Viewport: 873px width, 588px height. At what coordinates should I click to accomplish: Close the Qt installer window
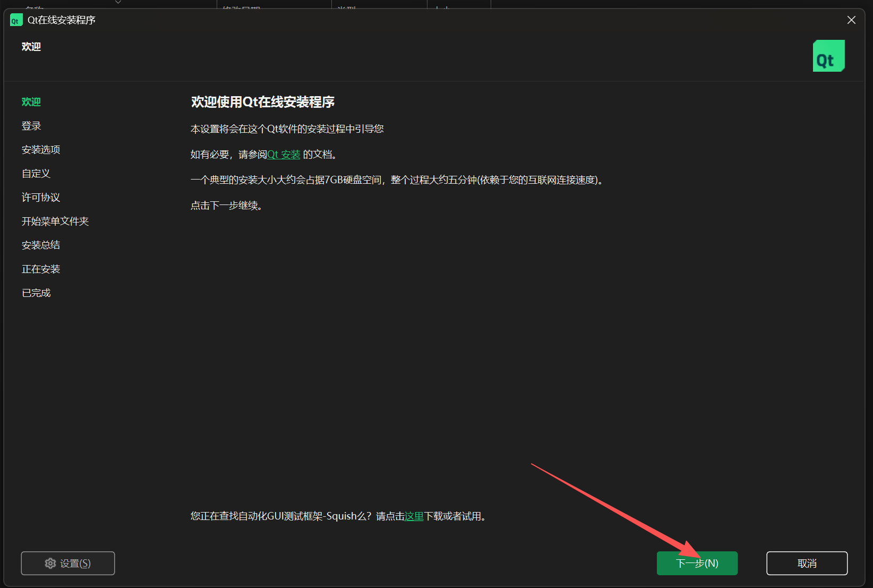click(x=851, y=20)
